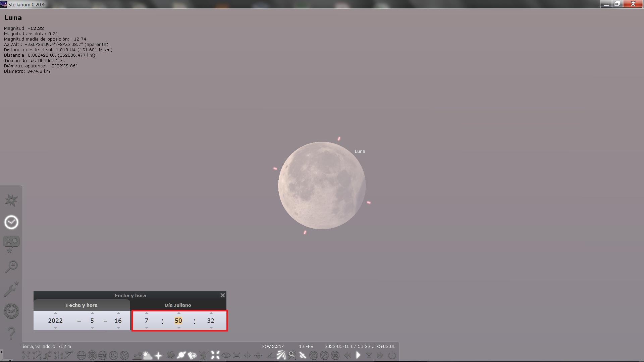Center on selected object icon
Image resolution: width=644 pixels, height=362 pixels.
click(x=215, y=355)
